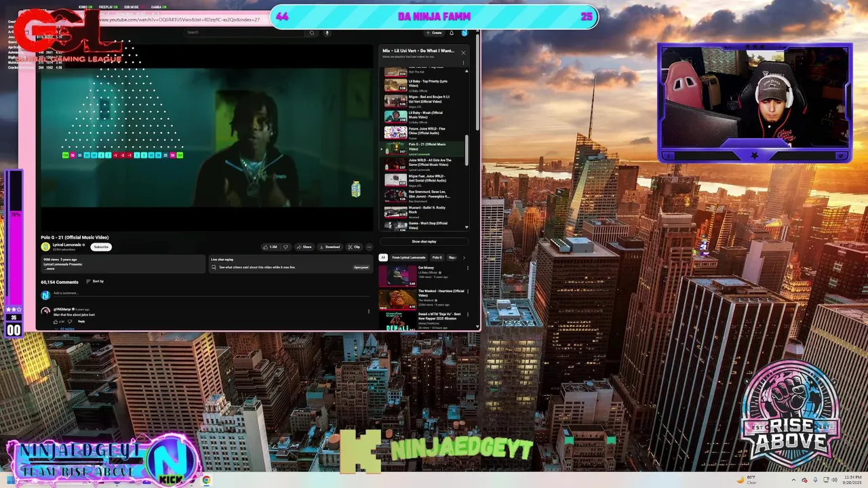The image size is (868, 488).
Task: Play Migos - Bad and Boujee from playlist
Action: (x=425, y=101)
